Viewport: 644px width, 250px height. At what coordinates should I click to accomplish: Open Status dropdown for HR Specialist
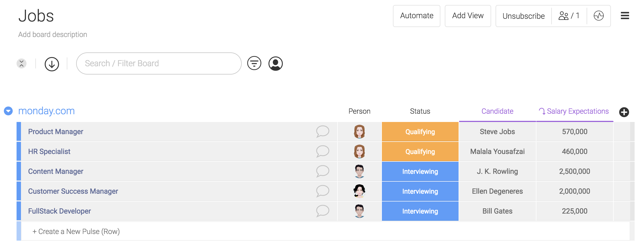point(420,151)
